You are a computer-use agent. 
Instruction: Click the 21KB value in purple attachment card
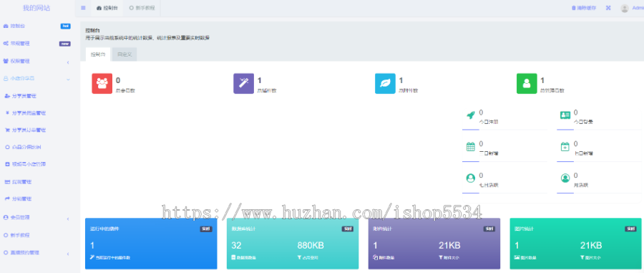click(449, 246)
